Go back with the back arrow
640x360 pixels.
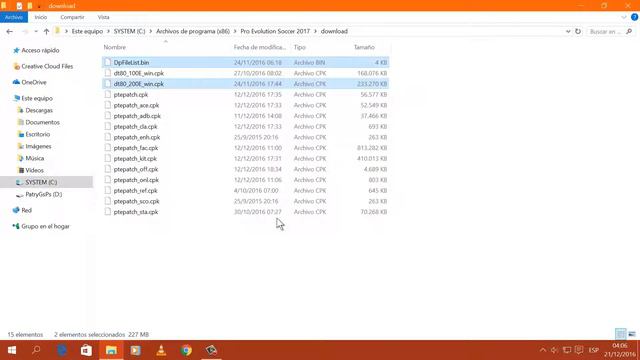point(9,31)
